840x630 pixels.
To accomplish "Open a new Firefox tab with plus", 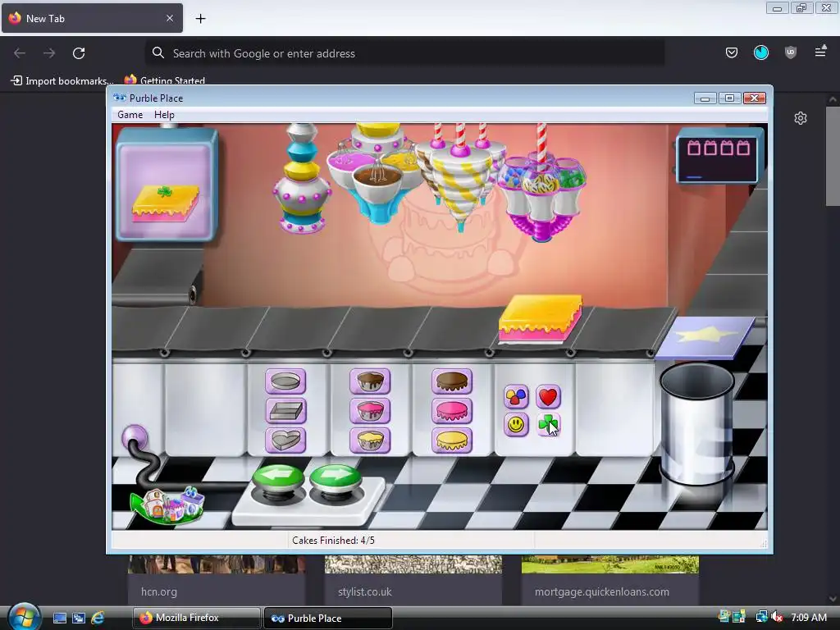I will (x=200, y=19).
